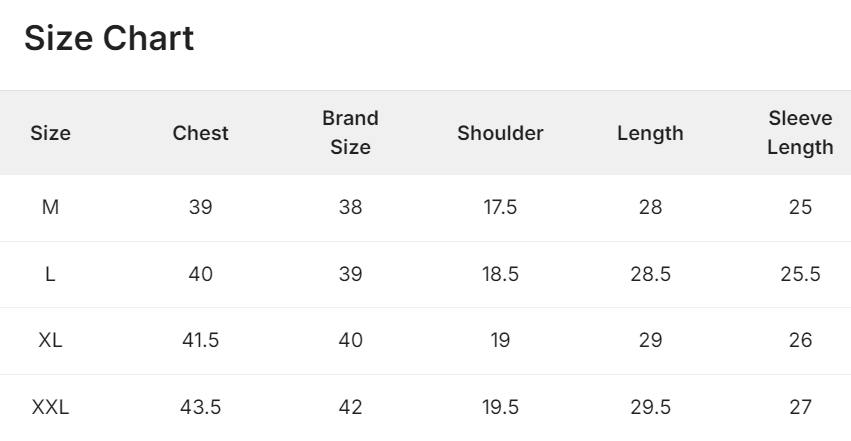851x441 pixels.
Task: Click the L size row label
Action: [x=50, y=274]
